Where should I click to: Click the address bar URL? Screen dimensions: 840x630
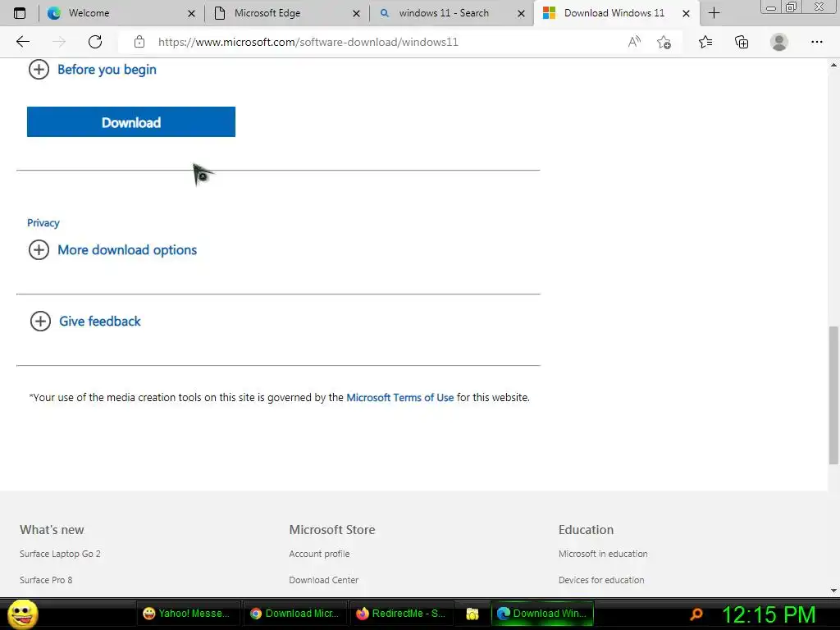[308, 43]
